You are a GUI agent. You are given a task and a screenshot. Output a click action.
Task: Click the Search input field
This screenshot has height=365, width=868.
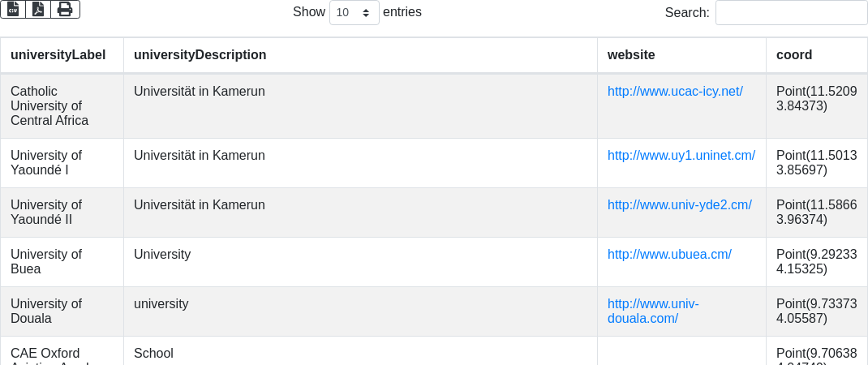pyautogui.click(x=791, y=12)
